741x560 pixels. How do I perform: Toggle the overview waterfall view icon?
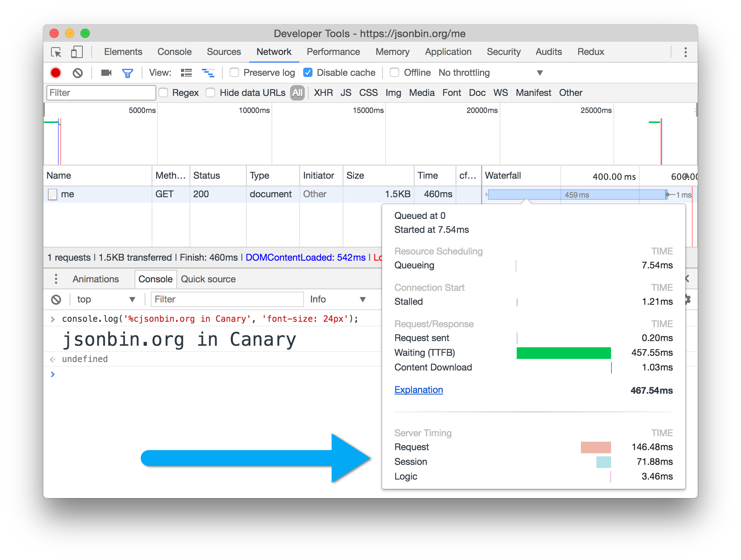pyautogui.click(x=208, y=73)
